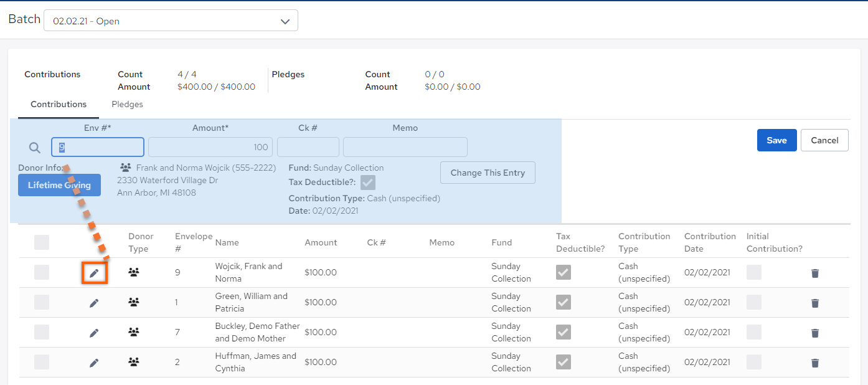This screenshot has width=868, height=385.
Task: Click the name Huffman, James and Cynthia
Action: pyautogui.click(x=255, y=362)
